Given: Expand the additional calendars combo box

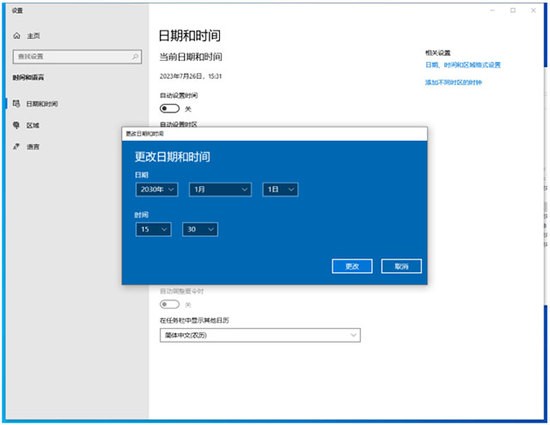Looking at the screenshot, I should tap(260, 335).
